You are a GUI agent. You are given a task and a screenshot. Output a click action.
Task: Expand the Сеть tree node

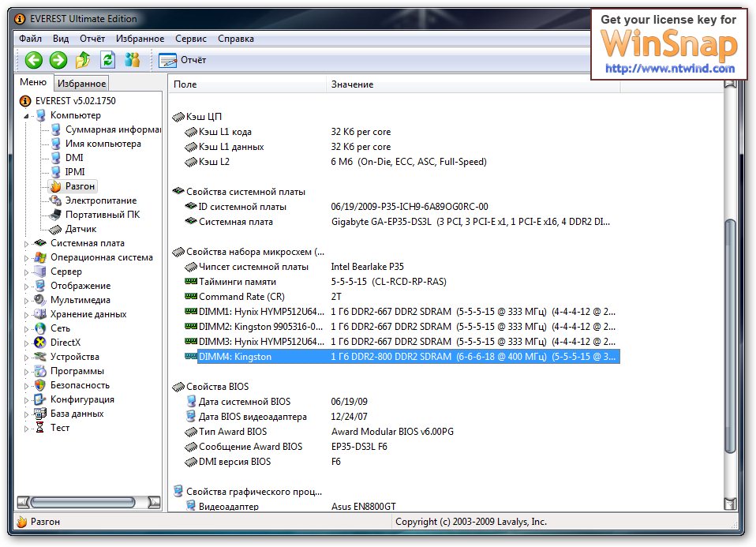tap(27, 329)
